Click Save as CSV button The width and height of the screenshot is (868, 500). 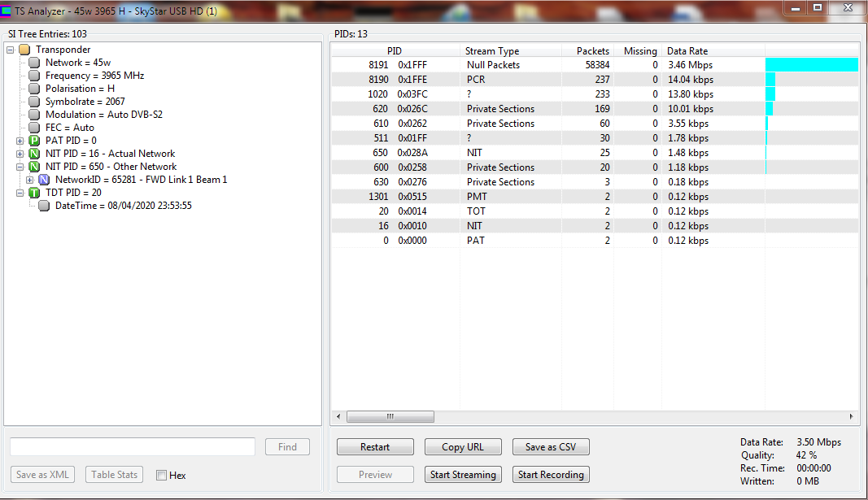551,447
